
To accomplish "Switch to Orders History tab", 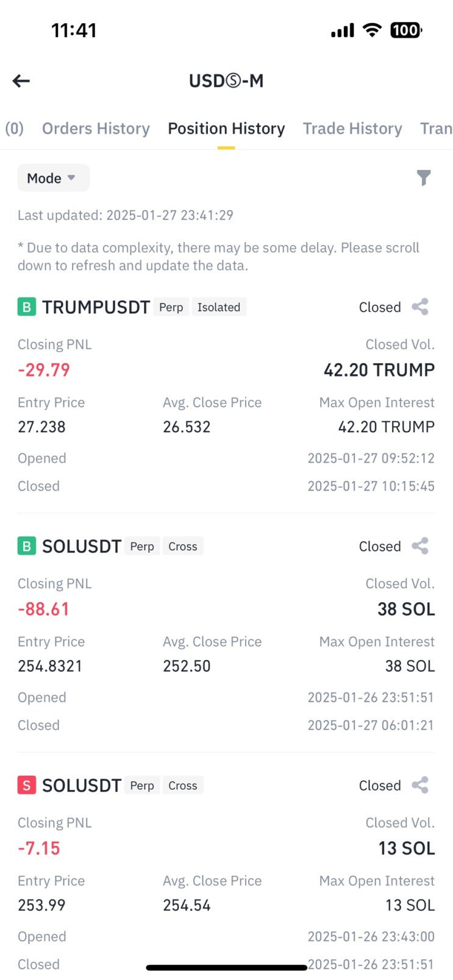I will pos(96,129).
